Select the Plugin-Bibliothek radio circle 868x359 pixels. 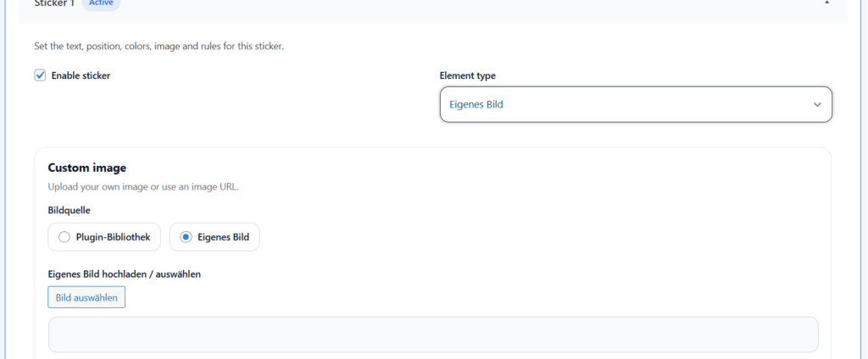coord(64,237)
